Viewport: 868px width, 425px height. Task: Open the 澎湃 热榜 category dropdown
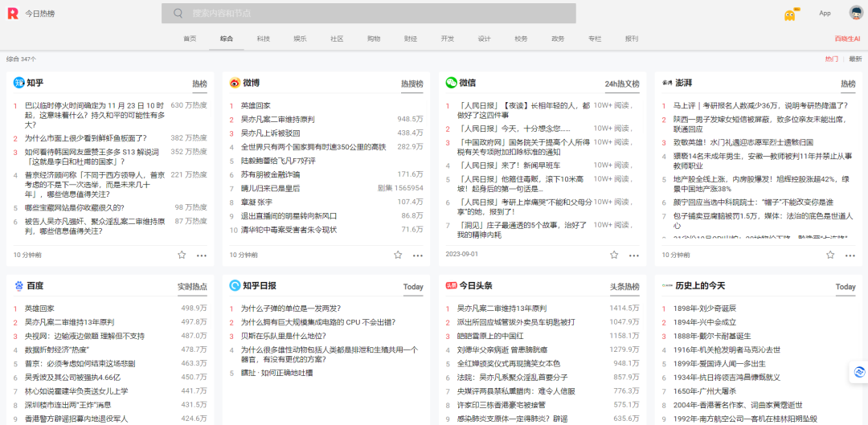pyautogui.click(x=848, y=84)
